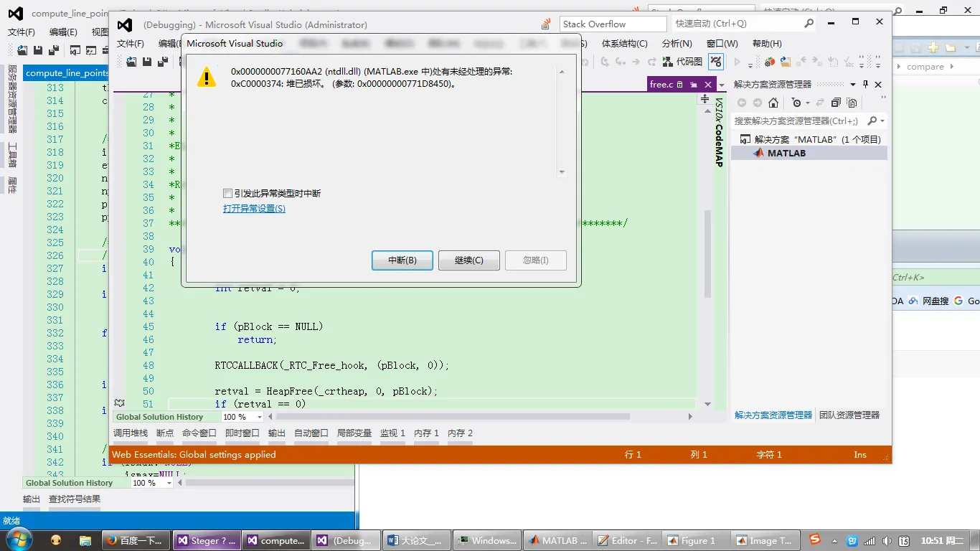Select compute_line_points tab in background window

click(x=67, y=72)
